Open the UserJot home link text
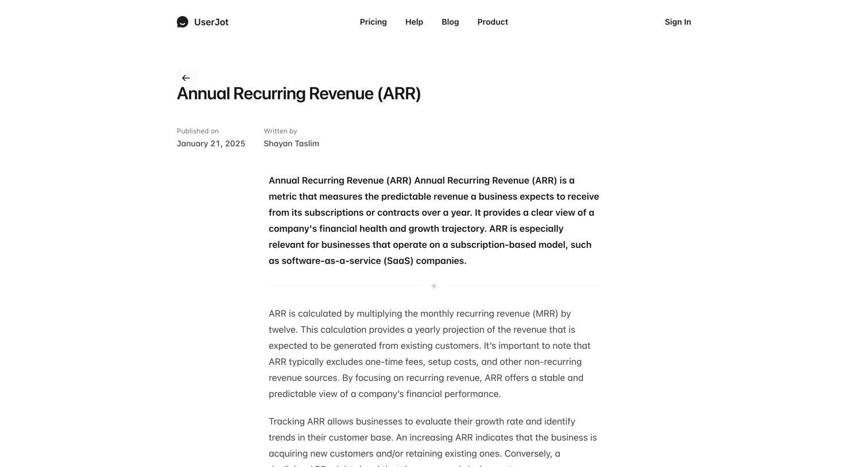868x467 pixels. (211, 22)
